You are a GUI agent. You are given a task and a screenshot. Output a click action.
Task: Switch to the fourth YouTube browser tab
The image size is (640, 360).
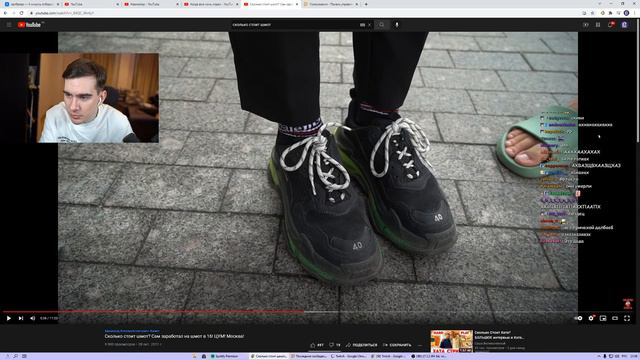211,4
